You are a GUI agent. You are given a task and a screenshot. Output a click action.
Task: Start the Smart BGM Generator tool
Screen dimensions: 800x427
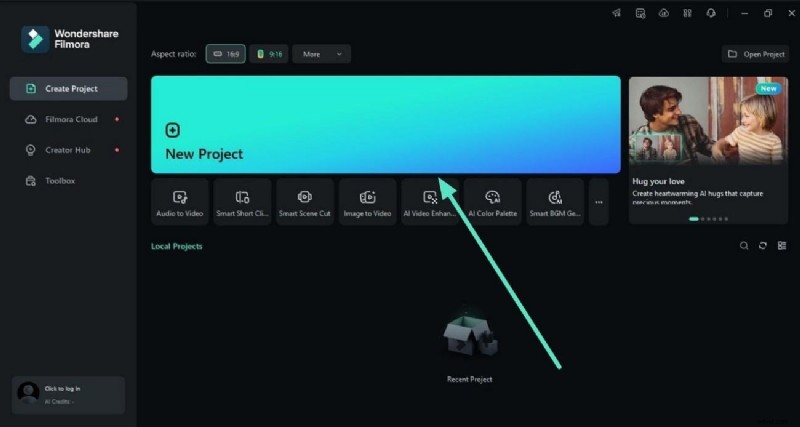click(x=554, y=202)
